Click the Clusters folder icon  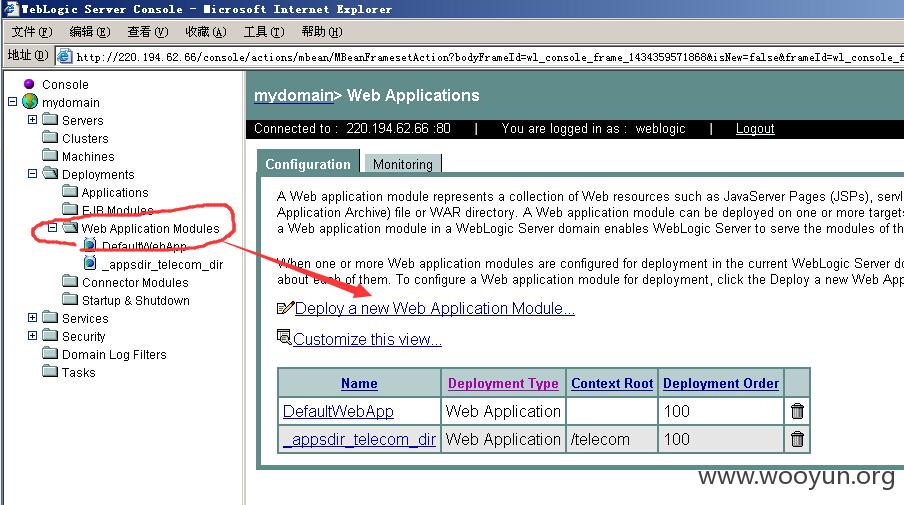pyautogui.click(x=50, y=137)
